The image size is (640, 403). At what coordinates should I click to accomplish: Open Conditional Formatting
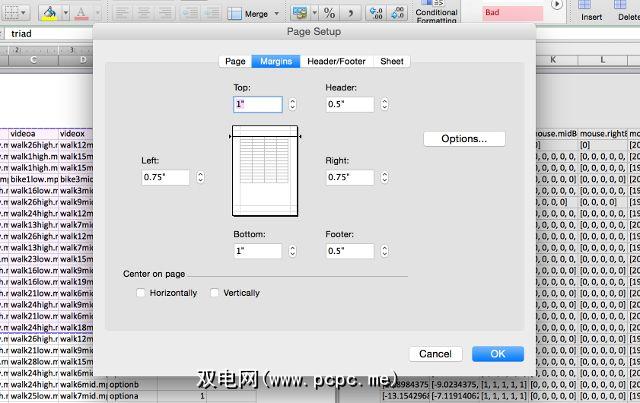436,12
